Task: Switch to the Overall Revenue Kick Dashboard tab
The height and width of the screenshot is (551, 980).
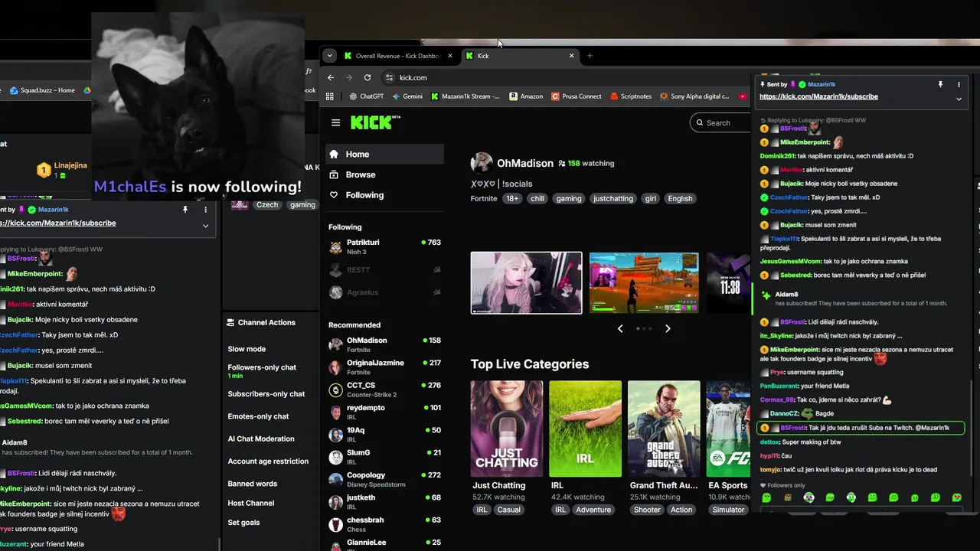Action: coord(398,56)
